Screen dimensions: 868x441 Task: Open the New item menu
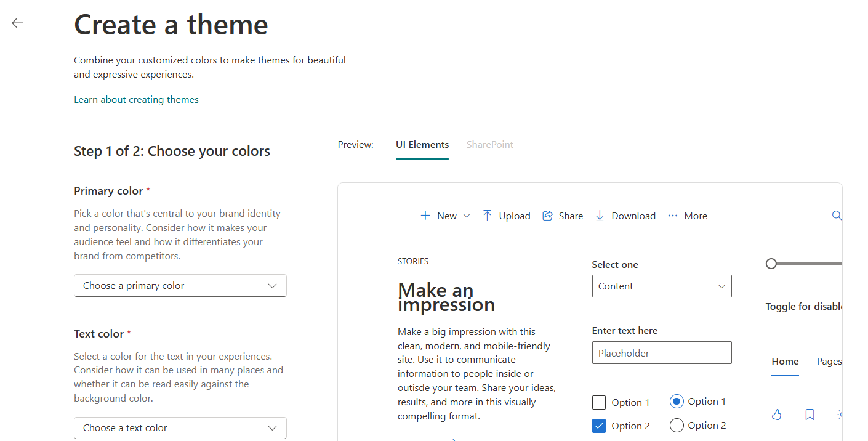(x=444, y=216)
